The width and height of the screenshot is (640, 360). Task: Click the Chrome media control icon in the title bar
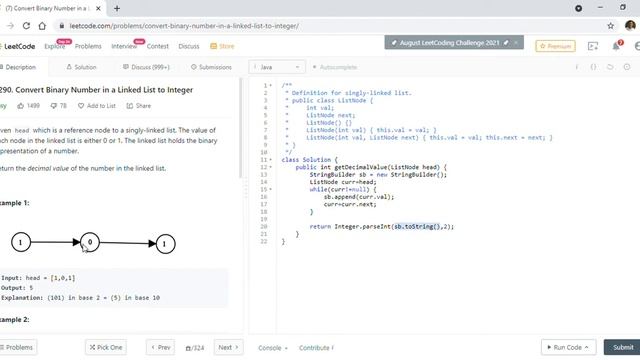tap(578, 8)
